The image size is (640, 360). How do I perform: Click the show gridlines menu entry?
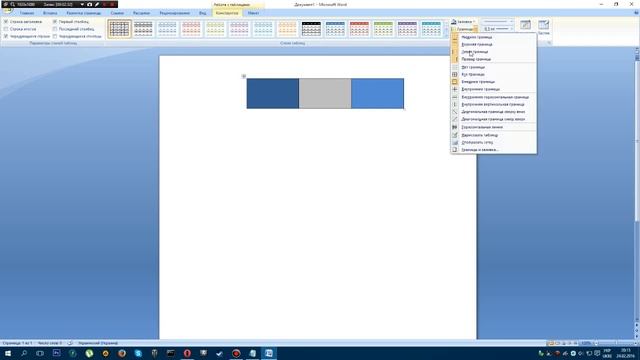pos(493,142)
